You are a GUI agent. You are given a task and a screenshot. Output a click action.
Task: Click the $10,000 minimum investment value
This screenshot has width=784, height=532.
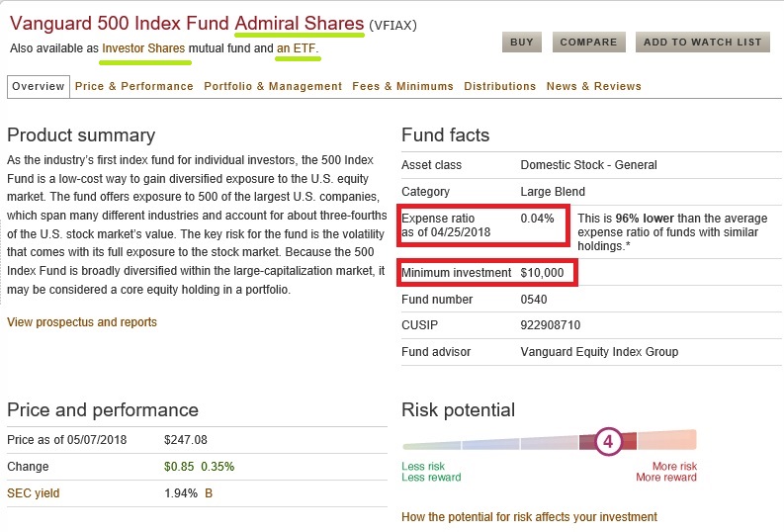coord(542,272)
